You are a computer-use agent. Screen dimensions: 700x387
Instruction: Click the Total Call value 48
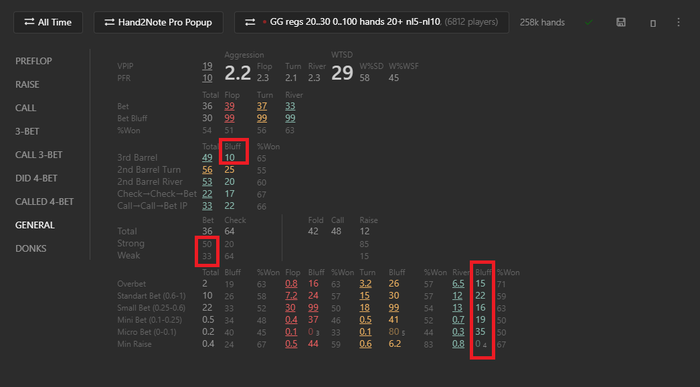(x=336, y=231)
